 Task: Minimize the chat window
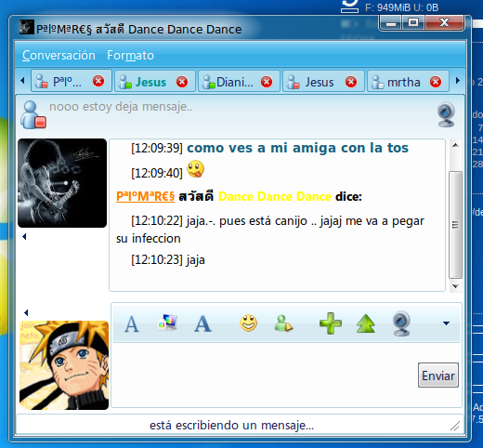391,22
